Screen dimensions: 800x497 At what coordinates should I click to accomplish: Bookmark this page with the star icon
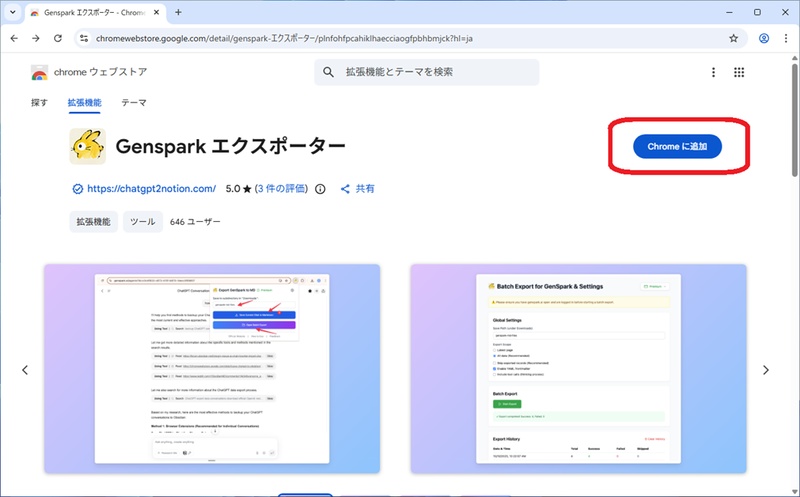point(733,38)
